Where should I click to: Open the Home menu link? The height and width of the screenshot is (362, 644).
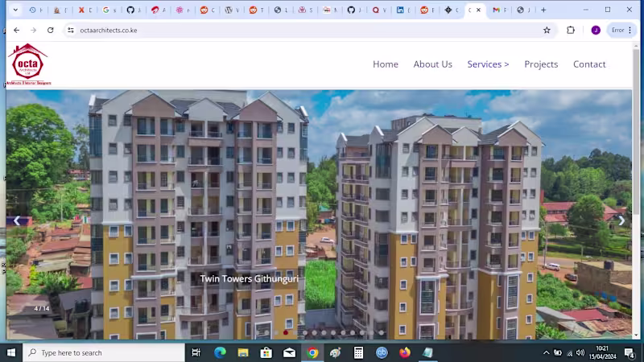(386, 64)
